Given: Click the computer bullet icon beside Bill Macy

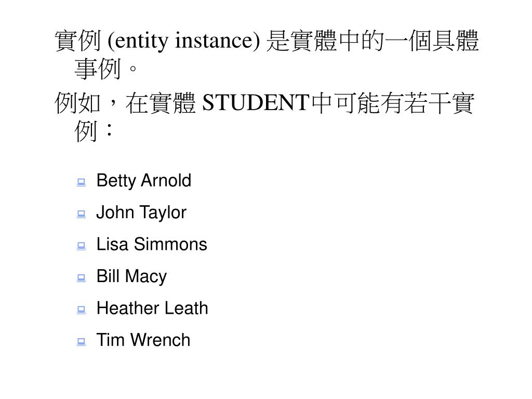Looking at the screenshot, I should pos(81,278).
